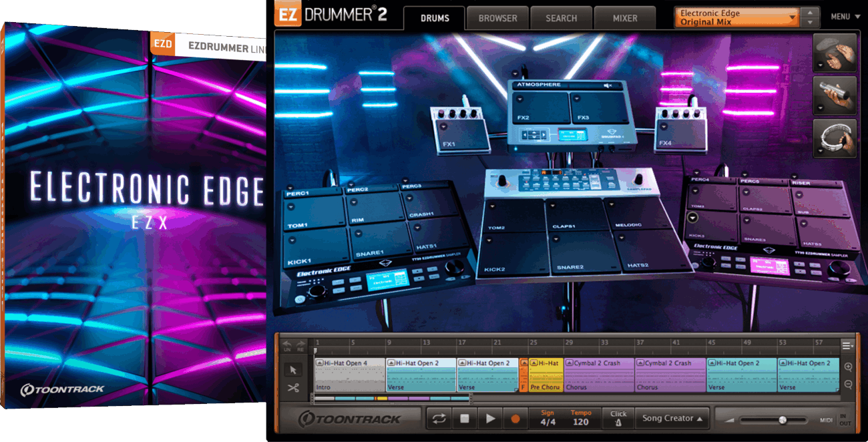Image resolution: width=868 pixels, height=442 pixels.
Task: Select the scissors split tool
Action: (x=293, y=388)
